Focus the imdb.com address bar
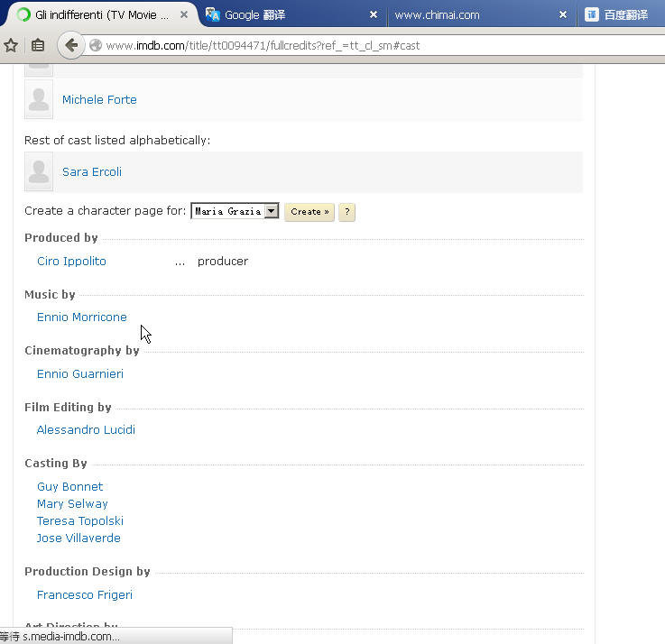Screen dimensions: 665x644 [374, 45]
